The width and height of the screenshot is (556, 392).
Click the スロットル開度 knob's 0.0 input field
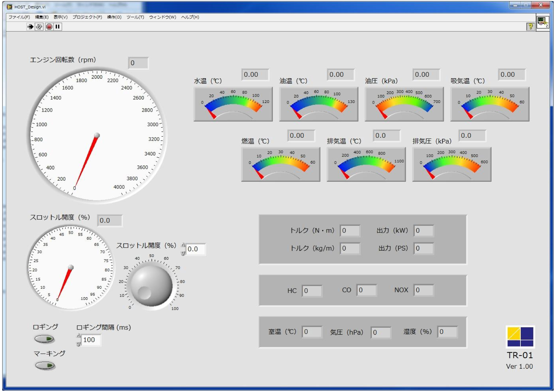(195, 249)
